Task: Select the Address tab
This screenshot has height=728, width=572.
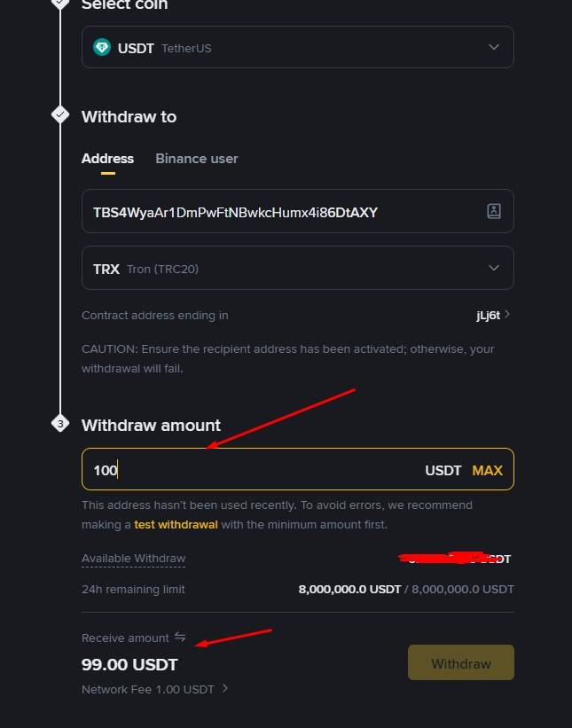Action: (107, 159)
